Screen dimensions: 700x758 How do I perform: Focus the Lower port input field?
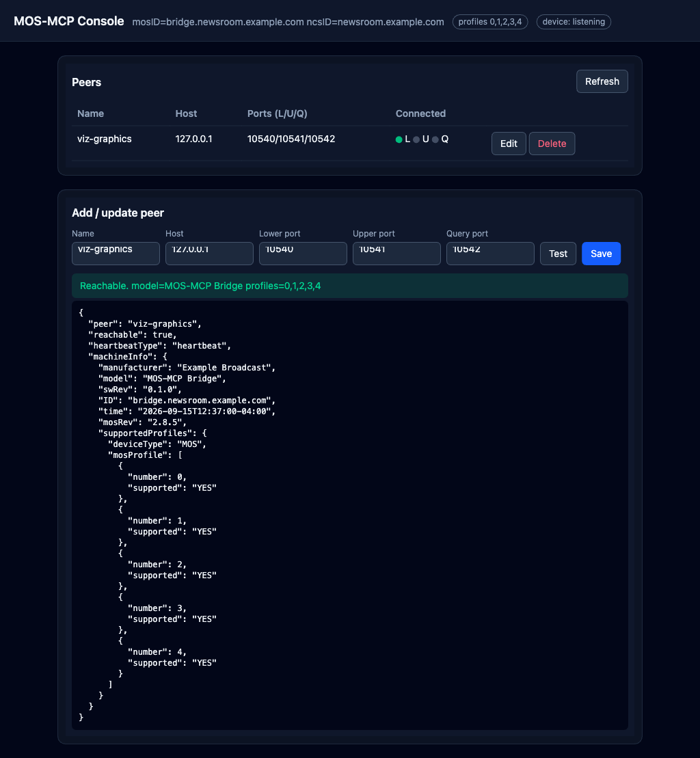[303, 254]
